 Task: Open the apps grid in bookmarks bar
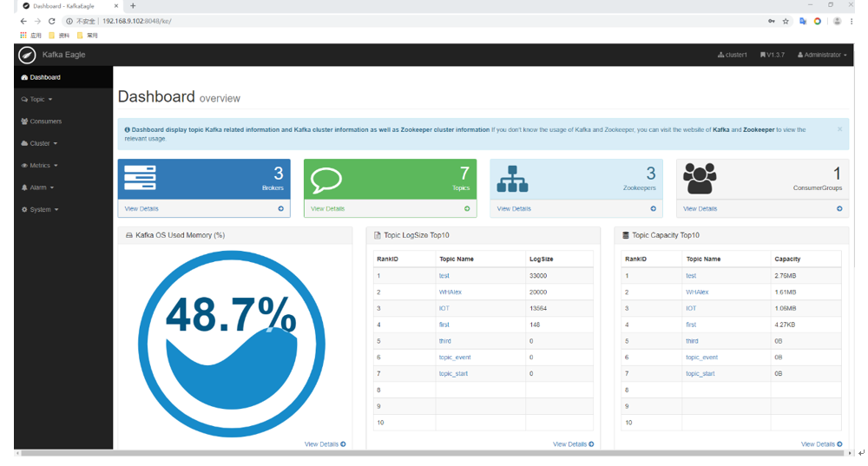click(x=23, y=35)
